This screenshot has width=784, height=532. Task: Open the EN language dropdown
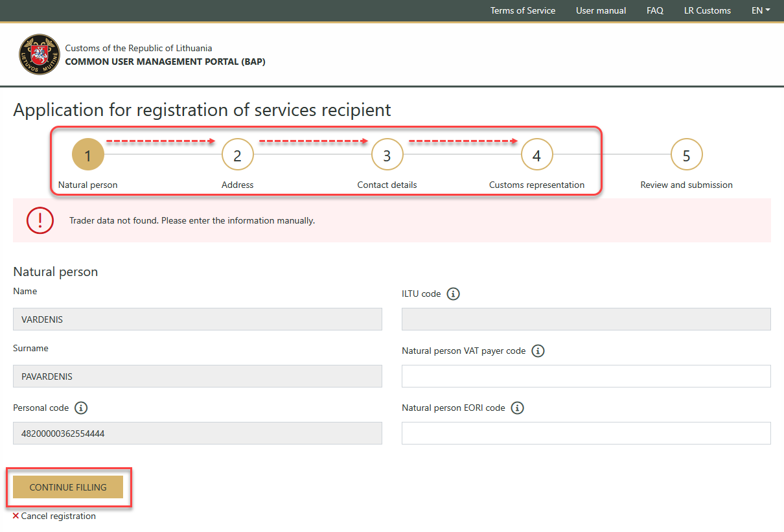click(x=760, y=10)
